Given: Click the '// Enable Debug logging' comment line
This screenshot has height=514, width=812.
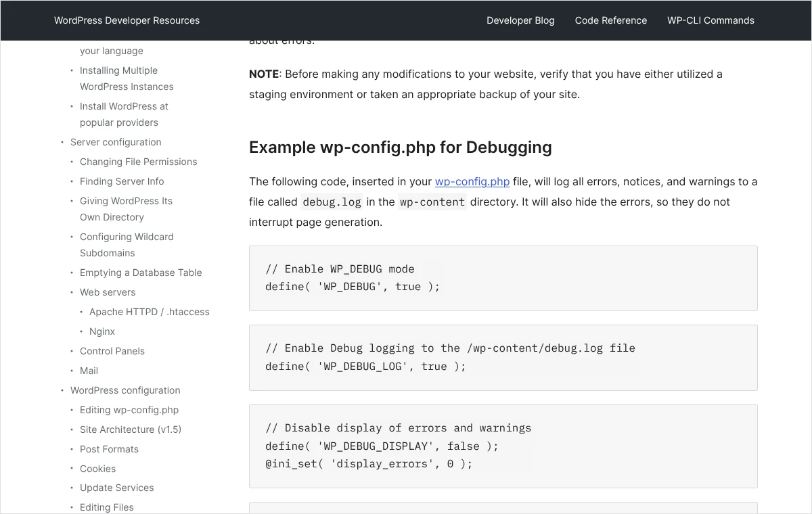Looking at the screenshot, I should tap(450, 348).
